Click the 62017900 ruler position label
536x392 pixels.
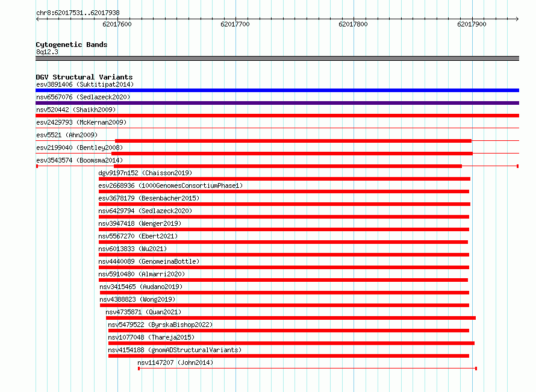point(472,24)
